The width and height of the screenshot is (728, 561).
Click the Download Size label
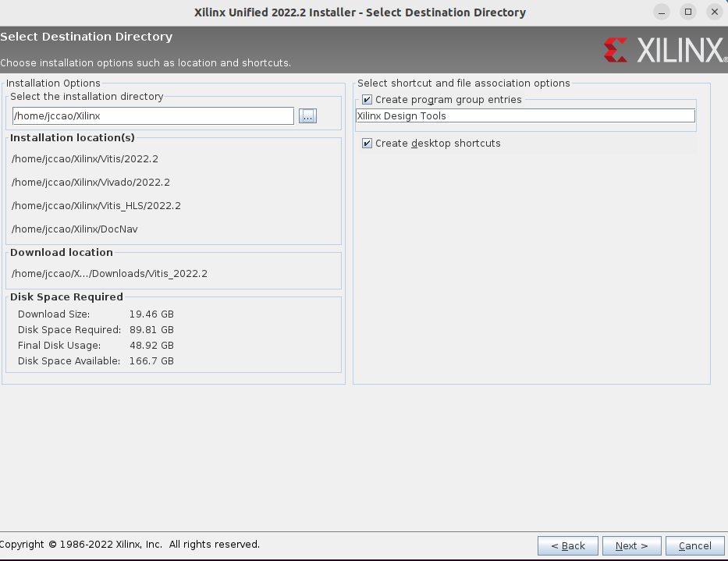[x=54, y=314]
